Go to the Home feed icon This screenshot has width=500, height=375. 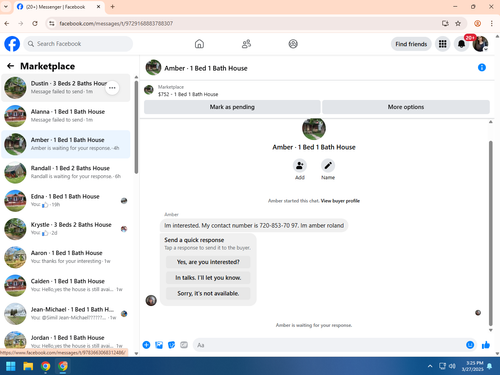[x=199, y=44]
